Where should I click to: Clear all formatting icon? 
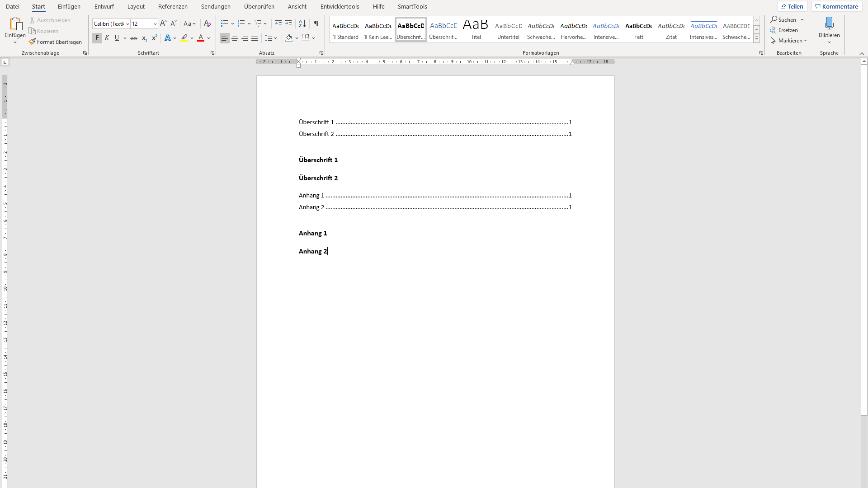[207, 23]
